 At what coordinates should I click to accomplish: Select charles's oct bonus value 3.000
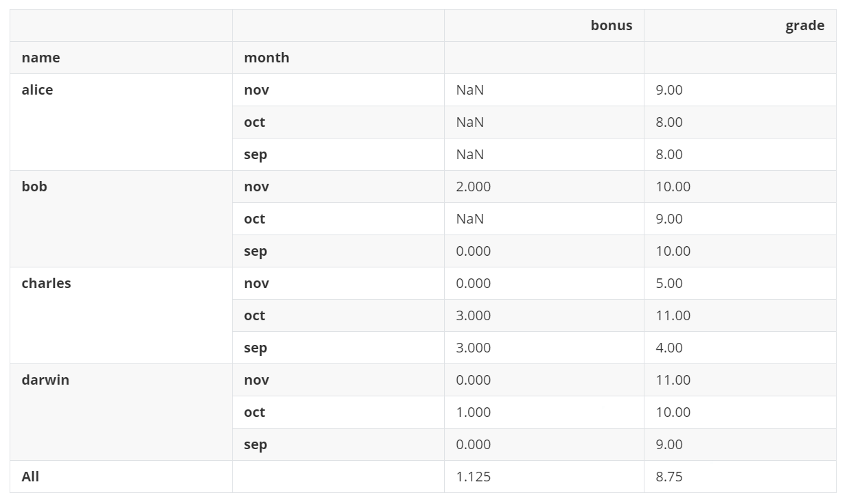click(473, 316)
